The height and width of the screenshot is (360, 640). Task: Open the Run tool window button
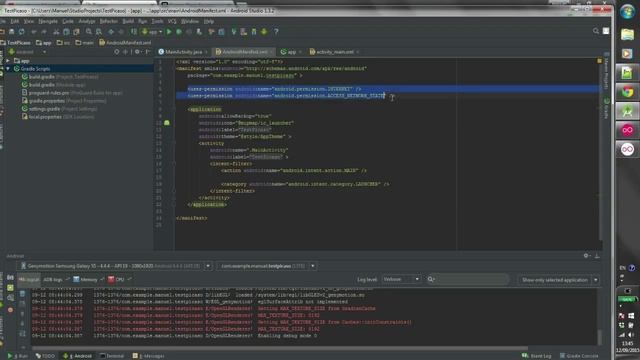(x=18, y=356)
